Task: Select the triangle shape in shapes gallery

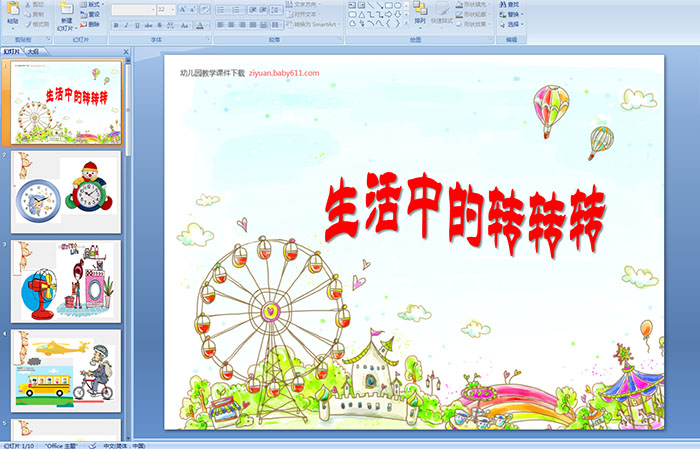Action: 361,15
